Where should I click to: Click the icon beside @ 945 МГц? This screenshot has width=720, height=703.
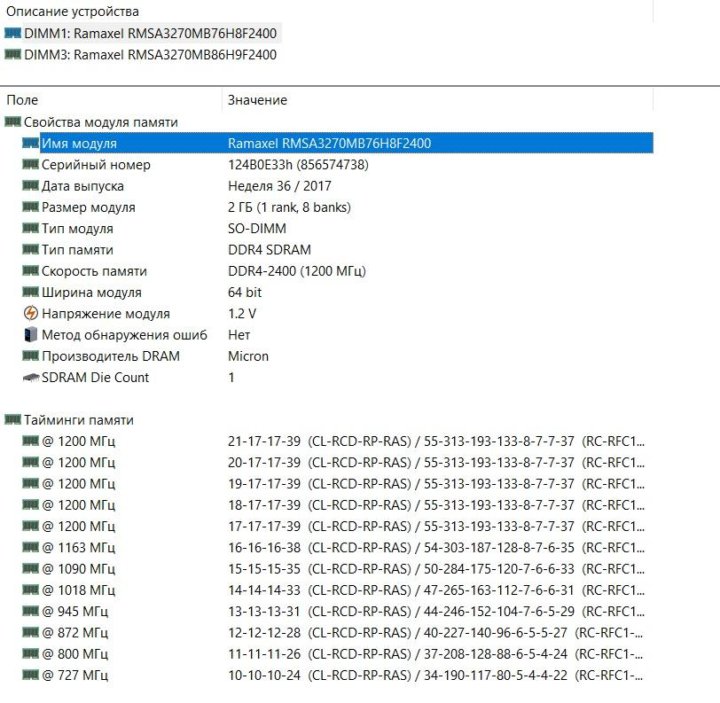[31, 611]
